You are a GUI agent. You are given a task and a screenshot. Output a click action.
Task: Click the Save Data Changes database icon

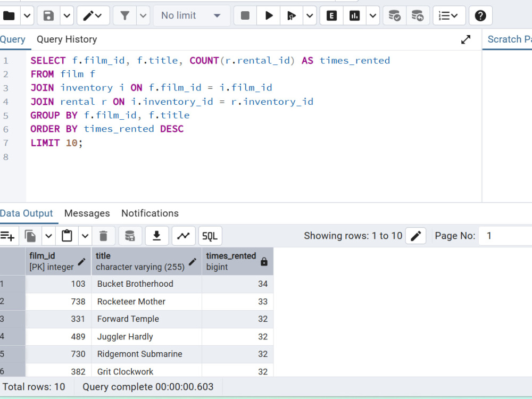pos(130,236)
